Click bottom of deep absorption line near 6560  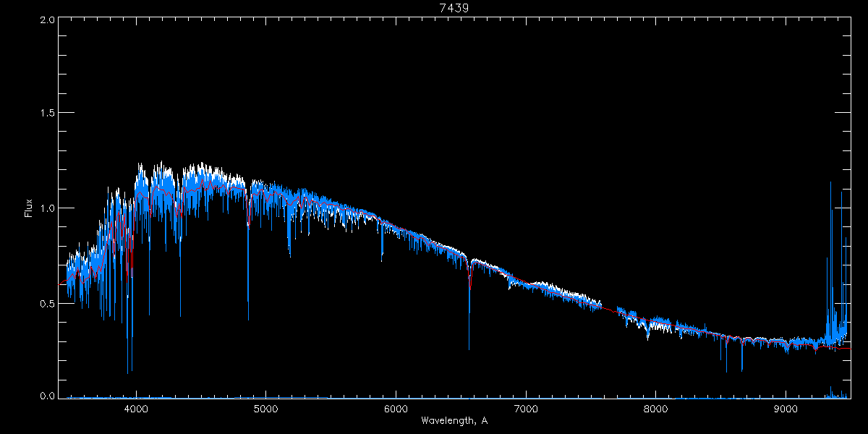click(469, 349)
